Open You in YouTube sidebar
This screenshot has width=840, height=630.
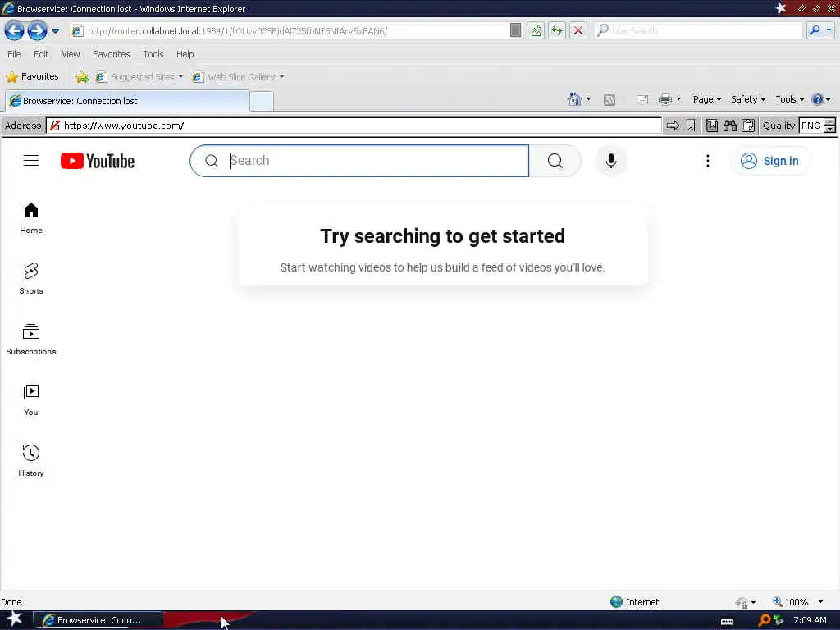(31, 400)
